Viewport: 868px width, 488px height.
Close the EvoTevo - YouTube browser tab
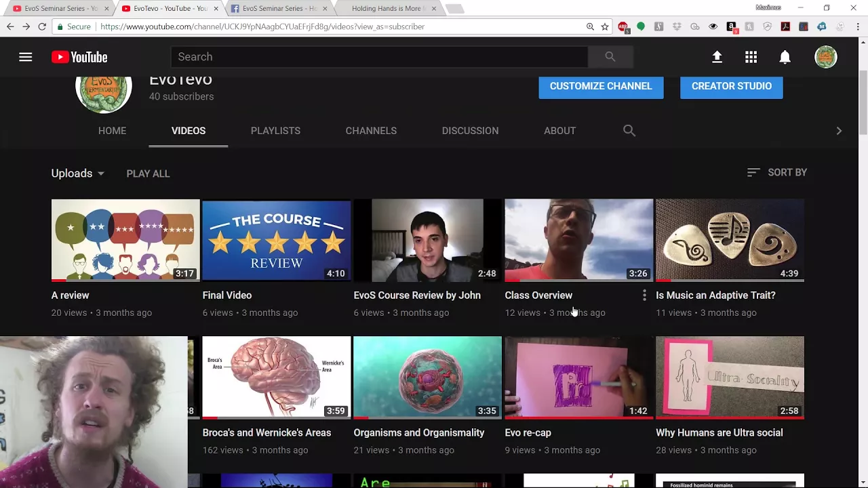point(216,8)
